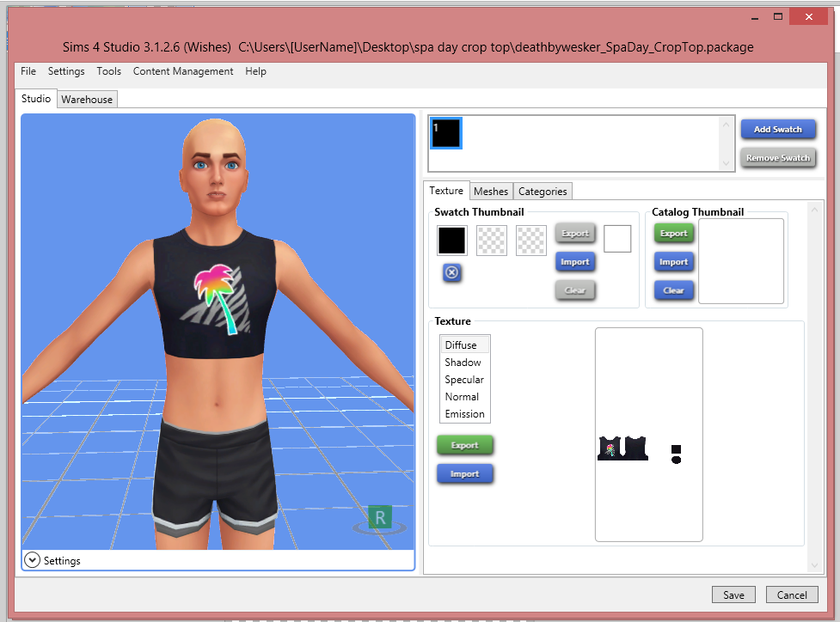Click swatch list scroll down arrow
The width and height of the screenshot is (840, 622).
point(726,163)
